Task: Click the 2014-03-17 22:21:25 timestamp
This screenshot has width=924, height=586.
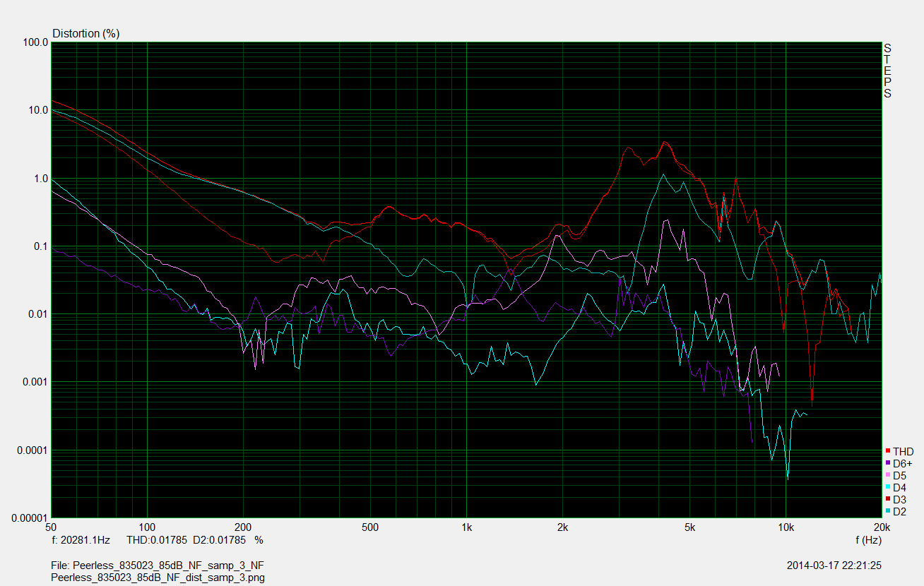Action: pyautogui.click(x=834, y=566)
